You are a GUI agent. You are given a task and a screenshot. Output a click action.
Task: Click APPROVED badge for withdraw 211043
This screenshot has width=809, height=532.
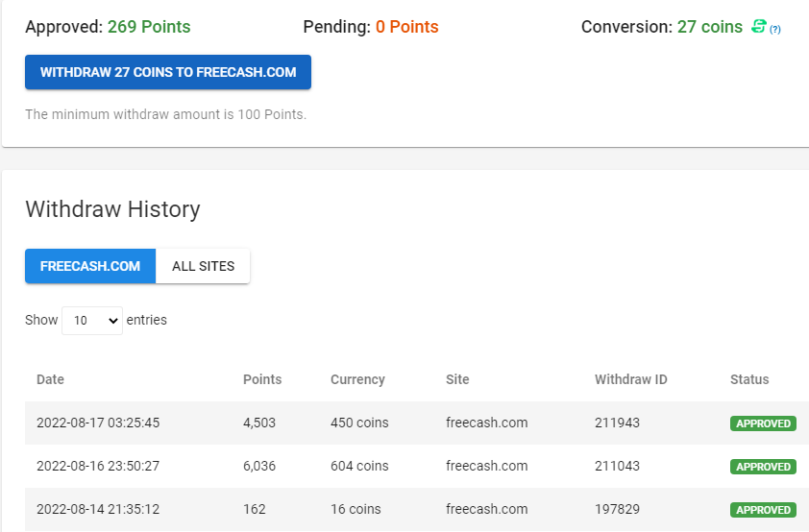click(x=763, y=467)
